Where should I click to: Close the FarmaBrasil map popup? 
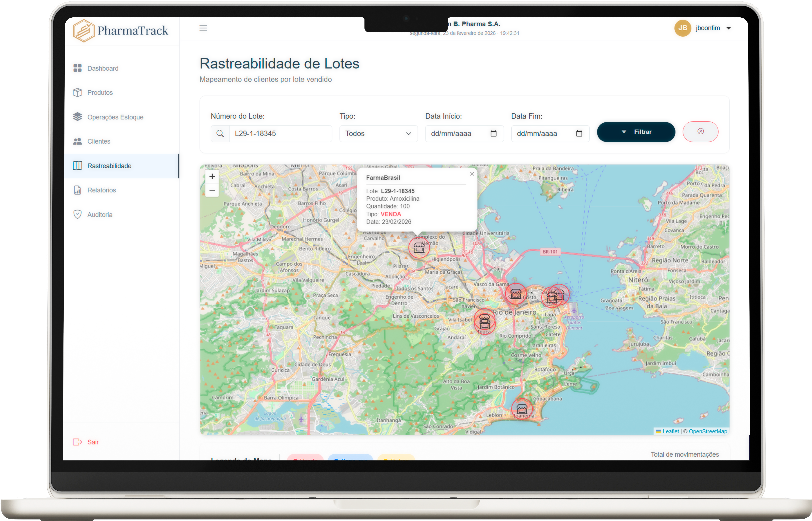click(472, 174)
